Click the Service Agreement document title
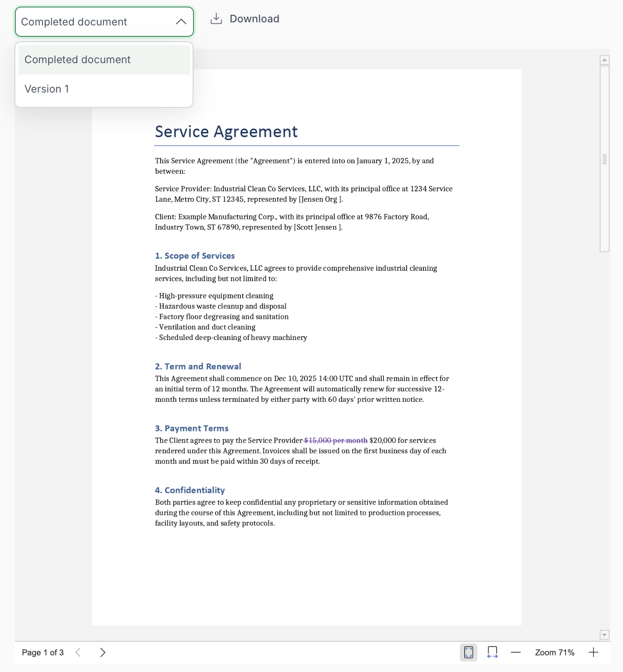The width and height of the screenshot is (623, 672). (x=226, y=132)
